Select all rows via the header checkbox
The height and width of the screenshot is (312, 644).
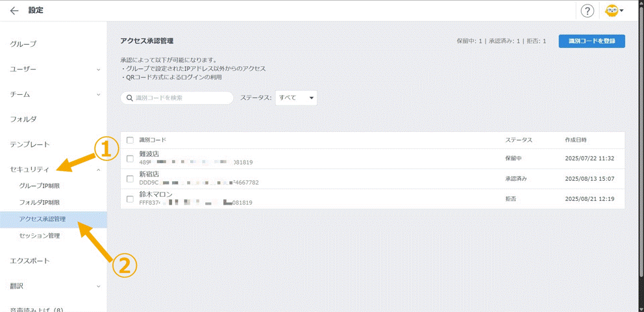[x=130, y=140]
